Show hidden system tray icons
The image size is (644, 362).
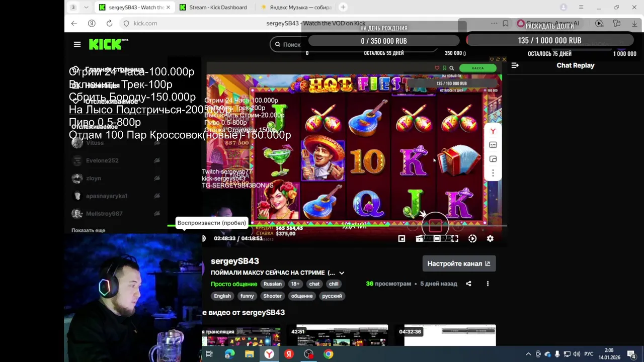click(528, 354)
